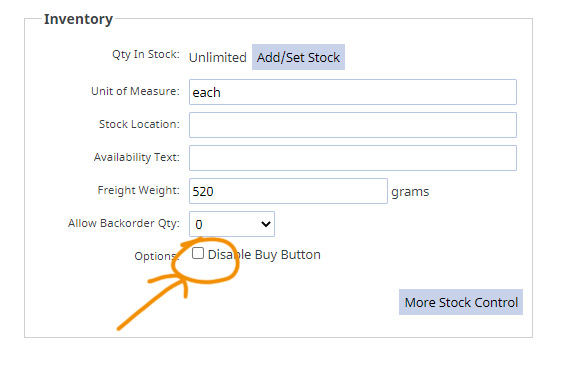Click into the empty Stock Location field

coord(353,125)
